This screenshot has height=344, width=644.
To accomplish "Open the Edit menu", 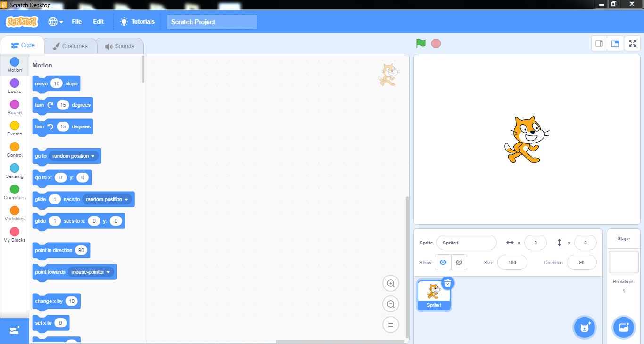I will pos(99,22).
